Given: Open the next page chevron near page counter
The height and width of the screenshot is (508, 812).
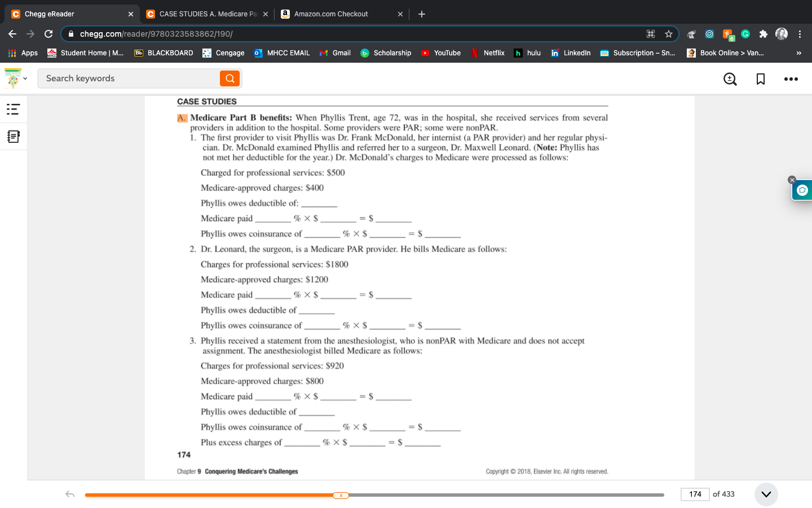Looking at the screenshot, I should tap(766, 494).
